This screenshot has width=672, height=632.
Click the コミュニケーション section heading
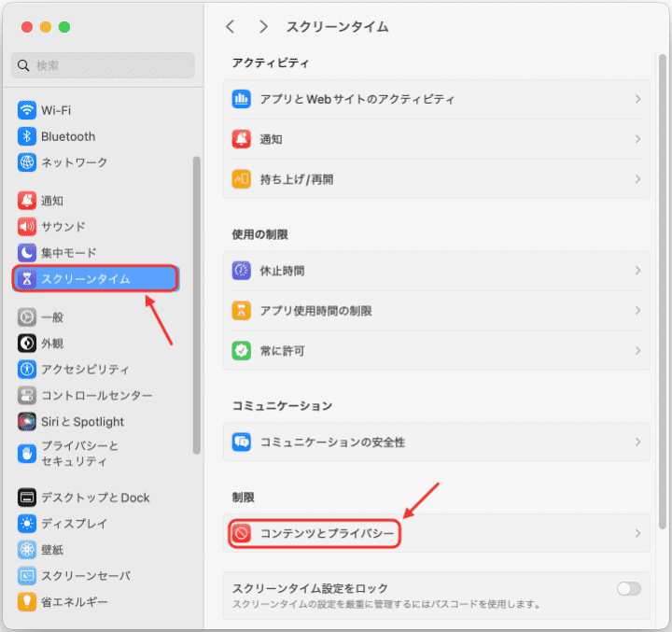click(x=282, y=405)
